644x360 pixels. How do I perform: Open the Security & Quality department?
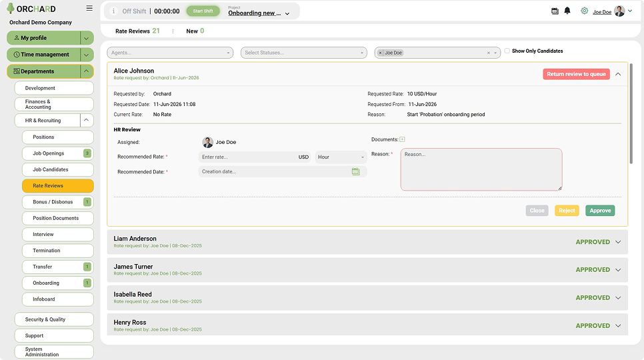click(54, 319)
